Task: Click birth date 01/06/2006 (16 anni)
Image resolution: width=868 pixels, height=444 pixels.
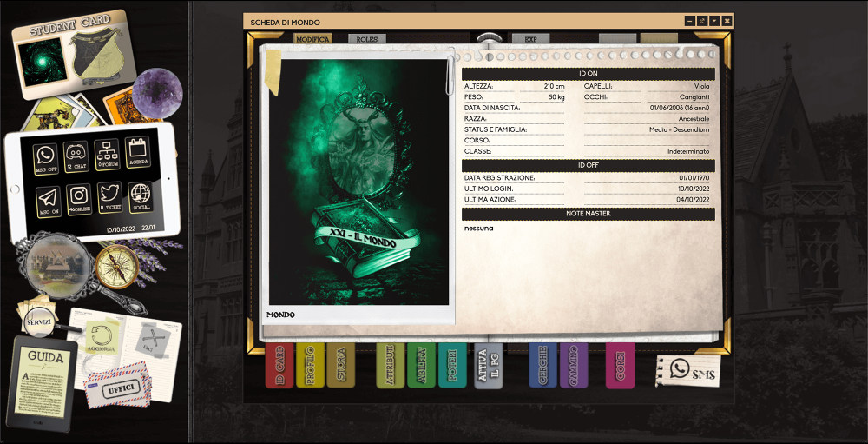Action: coord(680,108)
